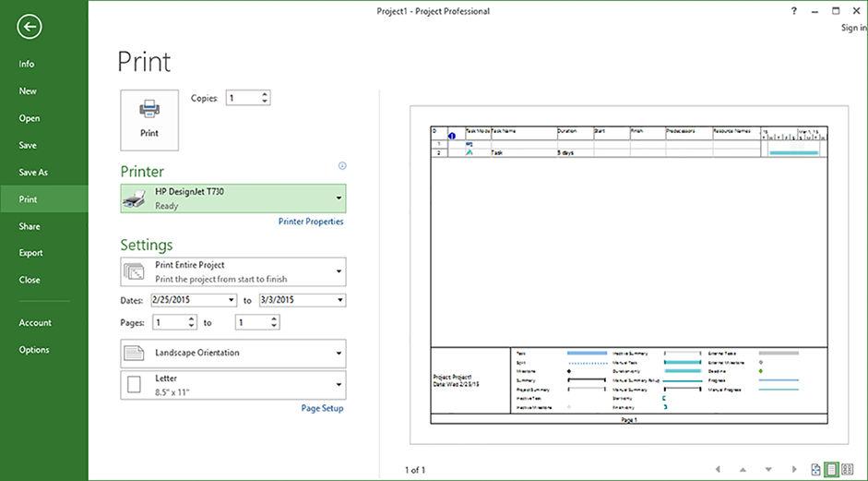Click the Printer Properties link
Image resolution: width=868 pixels, height=481 pixels.
pyautogui.click(x=311, y=221)
